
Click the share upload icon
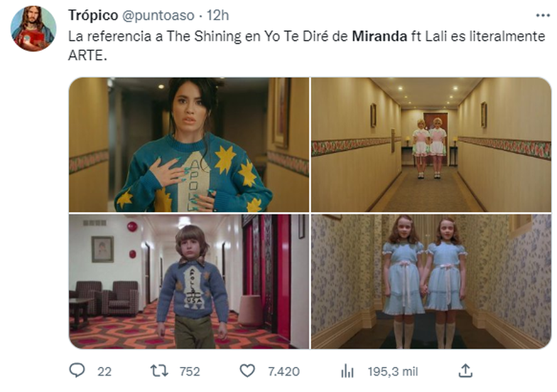pos(465,371)
